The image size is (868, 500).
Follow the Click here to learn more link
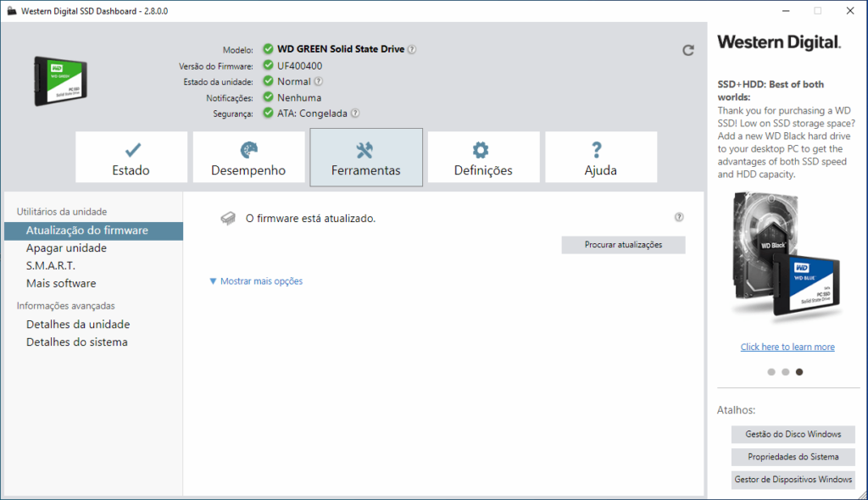787,347
